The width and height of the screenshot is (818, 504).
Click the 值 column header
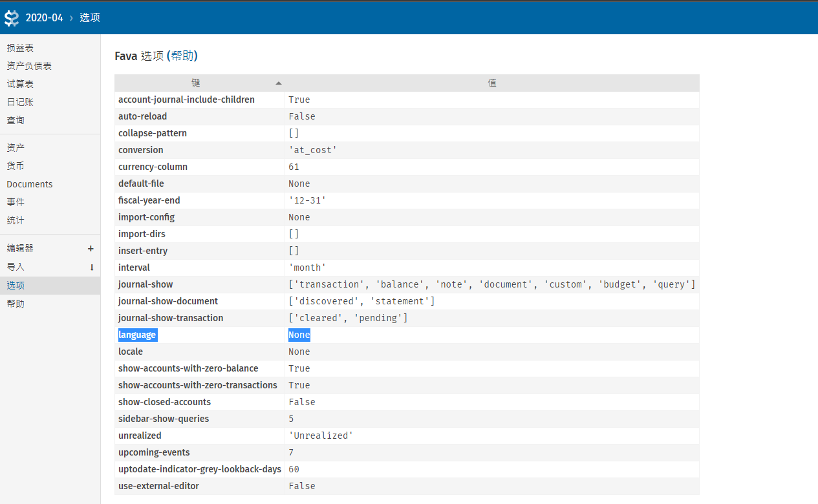(x=492, y=83)
